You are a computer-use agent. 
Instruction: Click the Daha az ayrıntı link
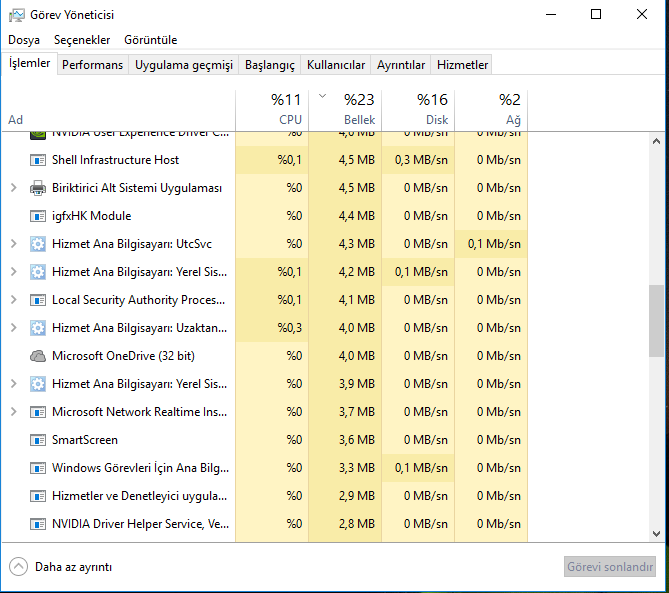[x=73, y=567]
